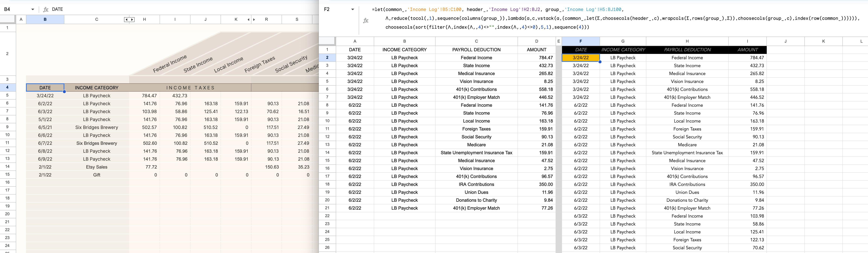Select the INCOME CATEGORY header cell in row 4
Screen dimensions: 868x253
(x=96, y=88)
